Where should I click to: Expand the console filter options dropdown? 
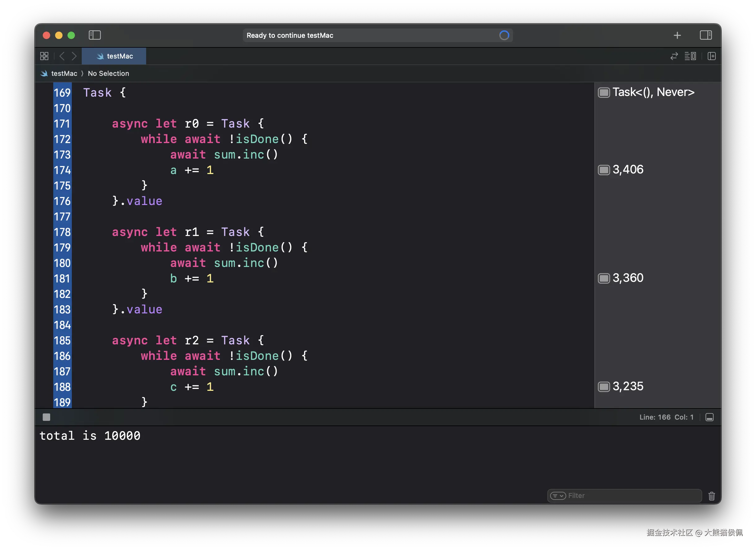[x=558, y=495]
